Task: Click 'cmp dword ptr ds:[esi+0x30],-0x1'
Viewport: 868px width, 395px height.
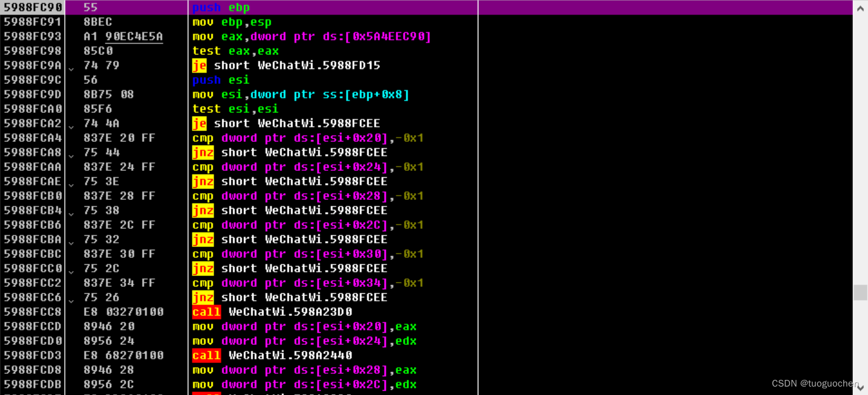Action: [x=308, y=254]
